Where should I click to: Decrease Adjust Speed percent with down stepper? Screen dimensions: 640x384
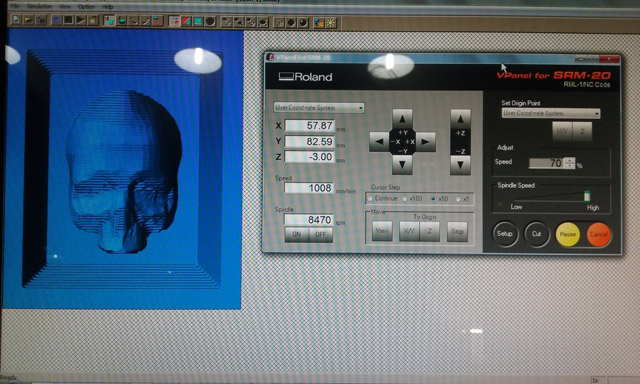point(570,166)
